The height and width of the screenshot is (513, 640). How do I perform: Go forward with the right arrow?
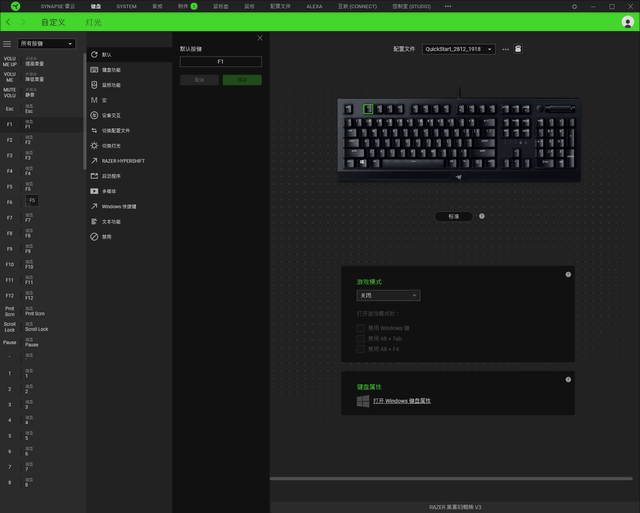tap(23, 22)
